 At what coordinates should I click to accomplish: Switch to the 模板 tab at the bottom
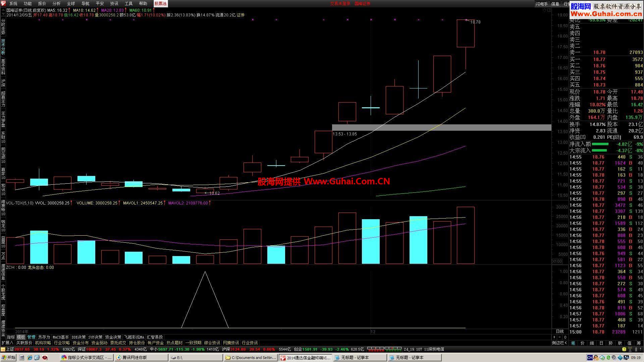21,337
